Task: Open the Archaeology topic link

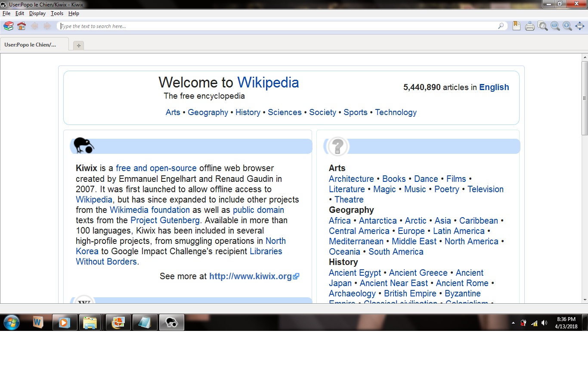Action: 352,293
